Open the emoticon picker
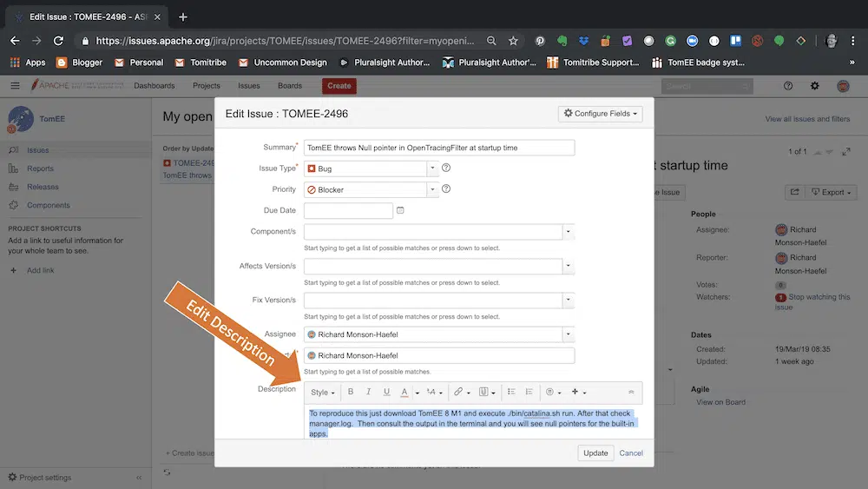868x489 pixels. [554, 392]
